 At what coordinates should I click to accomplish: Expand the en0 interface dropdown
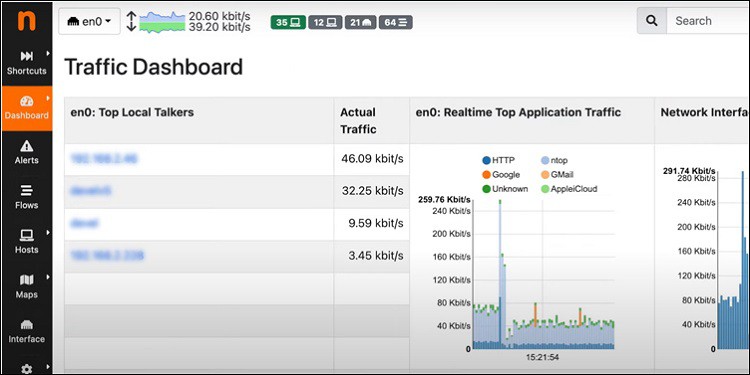(89, 21)
